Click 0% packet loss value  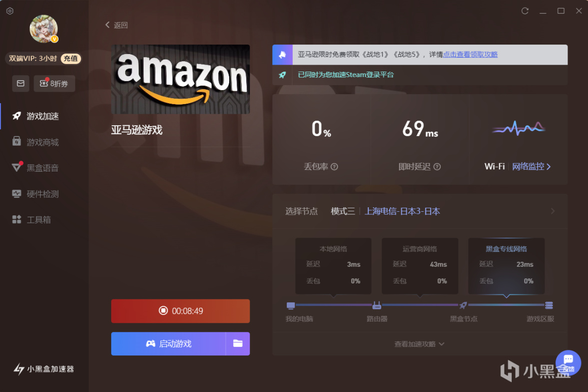[321, 129]
